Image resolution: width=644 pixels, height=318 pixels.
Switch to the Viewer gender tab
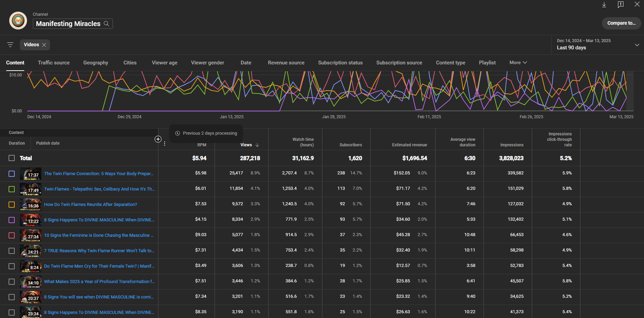click(208, 63)
